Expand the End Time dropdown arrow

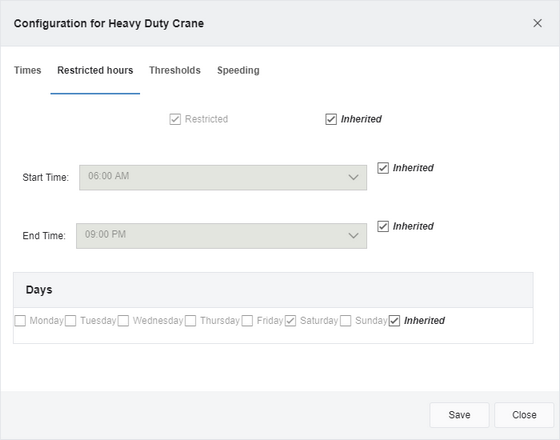[x=353, y=236]
